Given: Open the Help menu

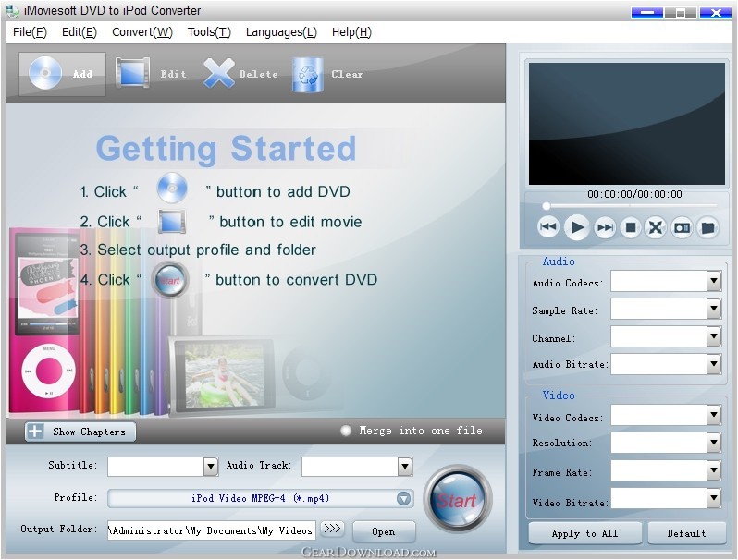Looking at the screenshot, I should point(351,32).
